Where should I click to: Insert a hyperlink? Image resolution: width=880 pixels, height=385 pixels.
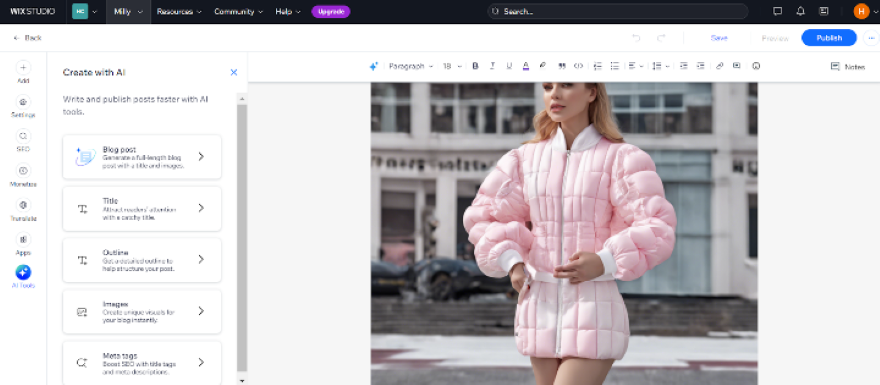(x=719, y=66)
